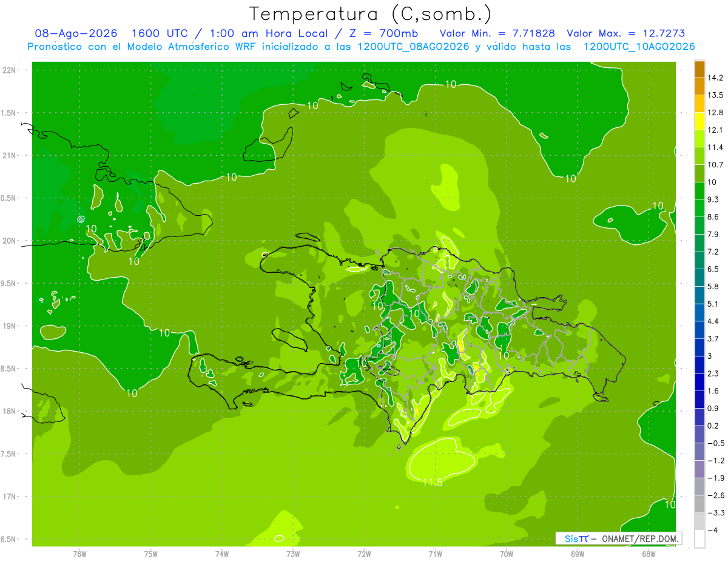Click the '17N' latitude axis label
Viewport: 728px width, 562px height.
click(10, 497)
